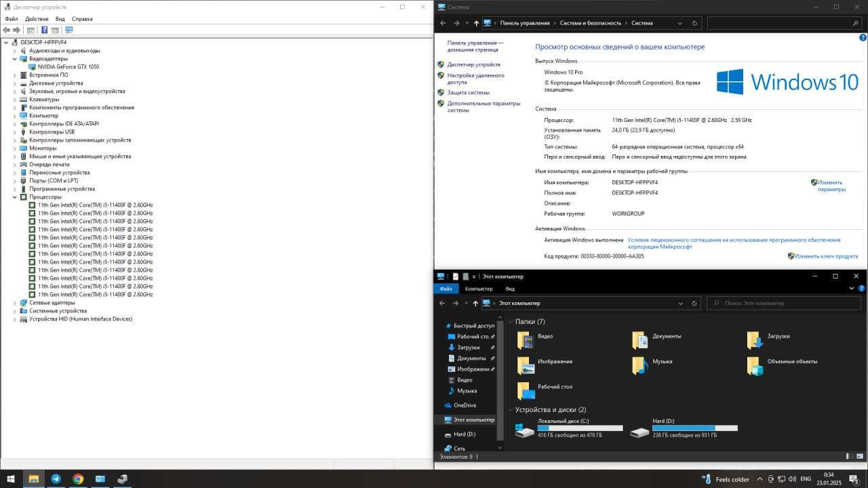The height and width of the screenshot is (488, 868).
Task: Click Панель управления breadcrumb in address bar
Action: pos(525,23)
